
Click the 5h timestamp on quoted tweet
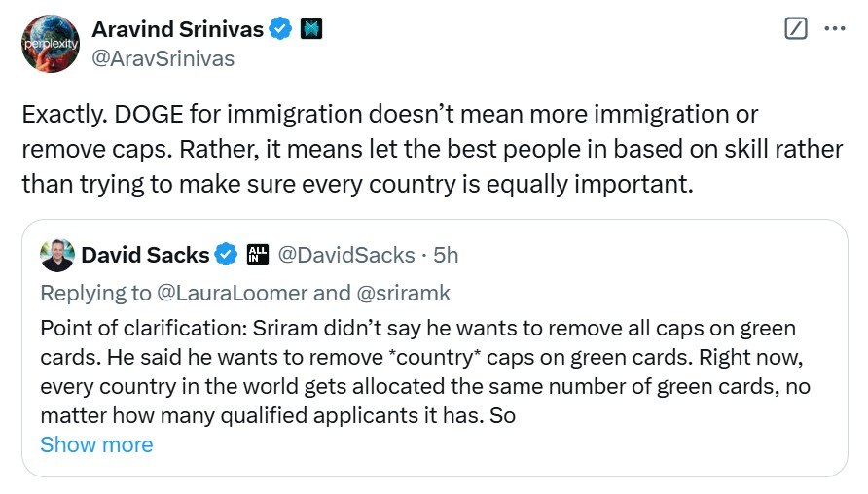(447, 255)
